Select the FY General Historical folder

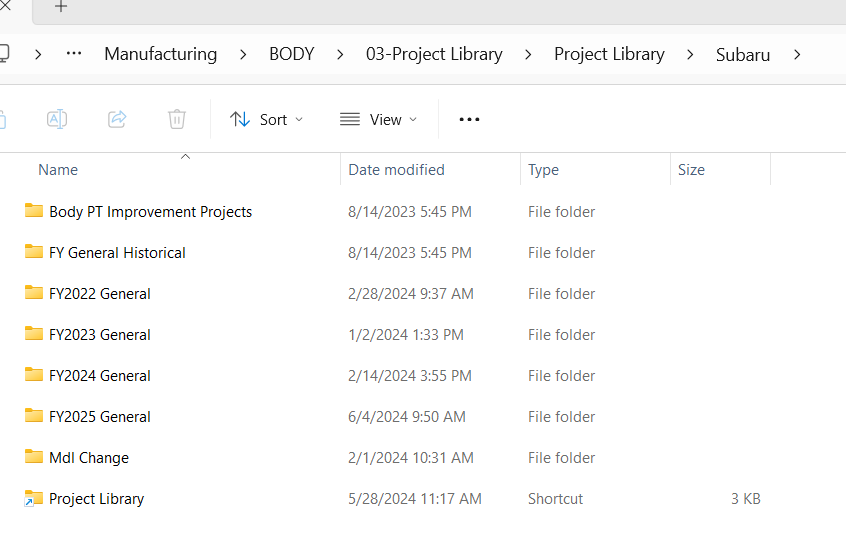117,252
